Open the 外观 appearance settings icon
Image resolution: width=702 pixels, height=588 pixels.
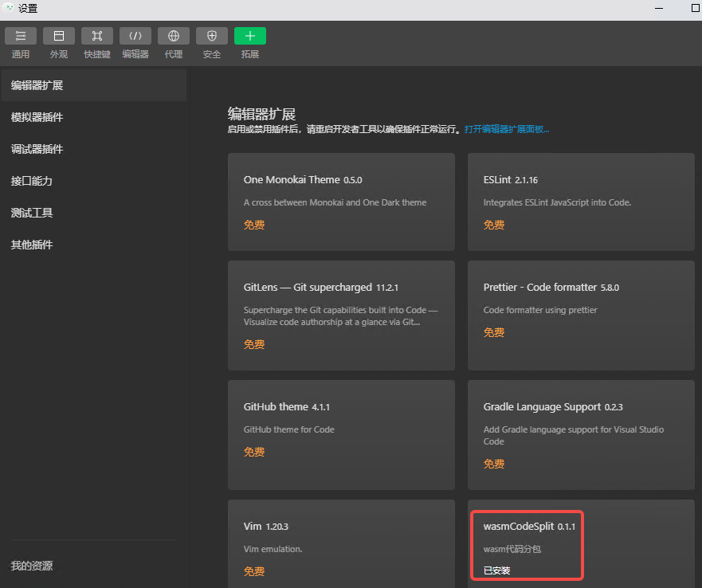pyautogui.click(x=59, y=36)
